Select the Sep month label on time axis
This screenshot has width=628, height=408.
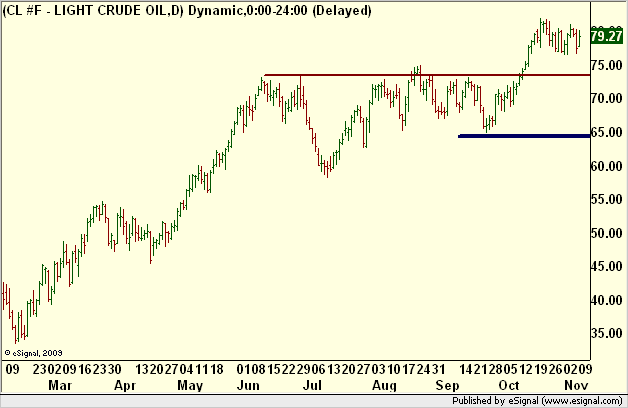447,386
